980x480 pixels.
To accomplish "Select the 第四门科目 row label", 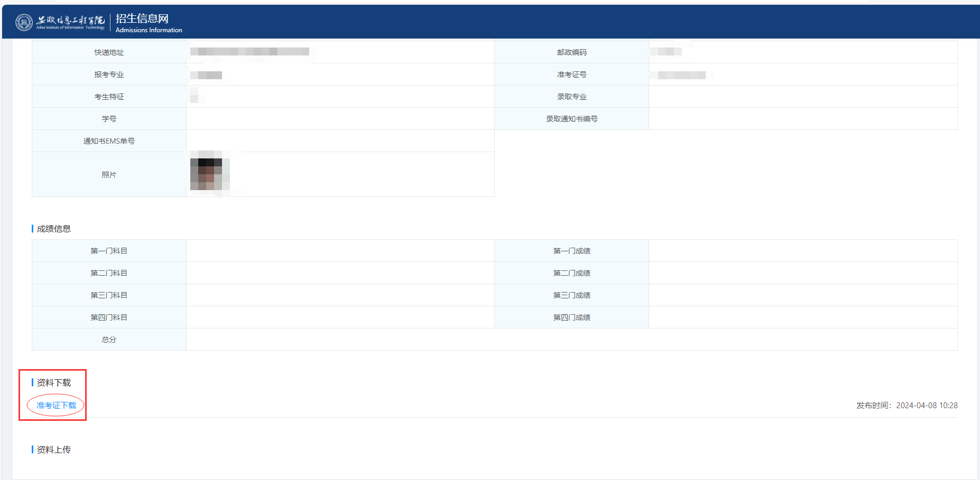I will (109, 317).
